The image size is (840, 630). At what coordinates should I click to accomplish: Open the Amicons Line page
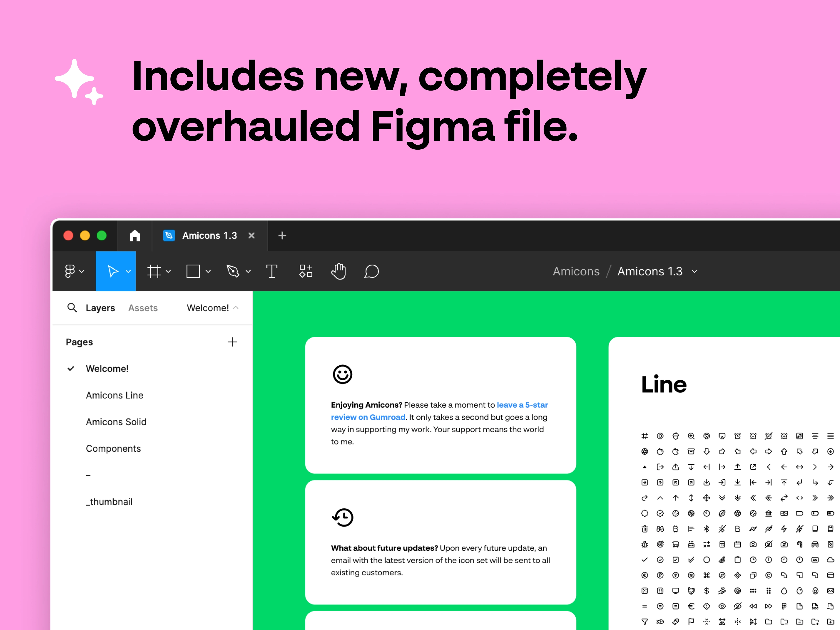point(114,395)
